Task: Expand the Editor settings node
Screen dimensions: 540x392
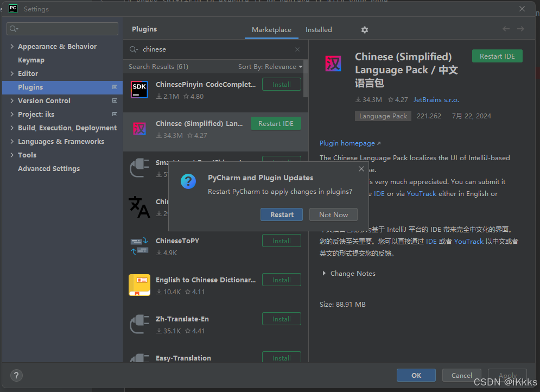Action: tap(12, 73)
